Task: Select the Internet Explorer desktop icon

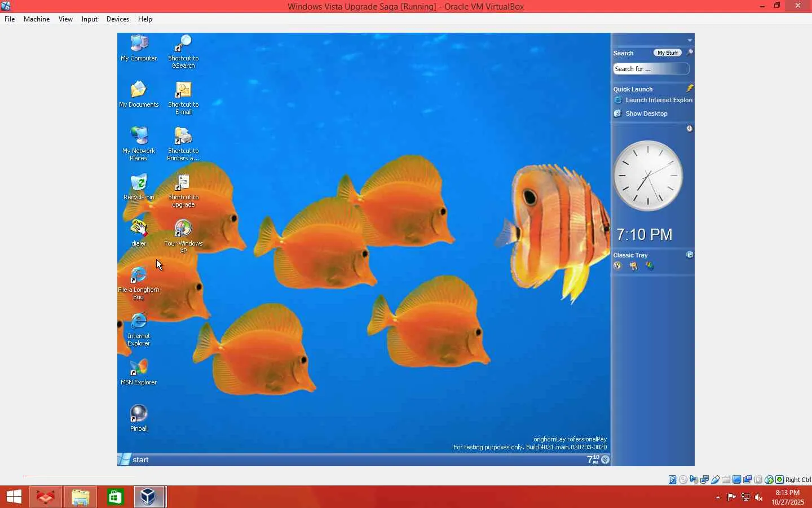Action: (139, 329)
